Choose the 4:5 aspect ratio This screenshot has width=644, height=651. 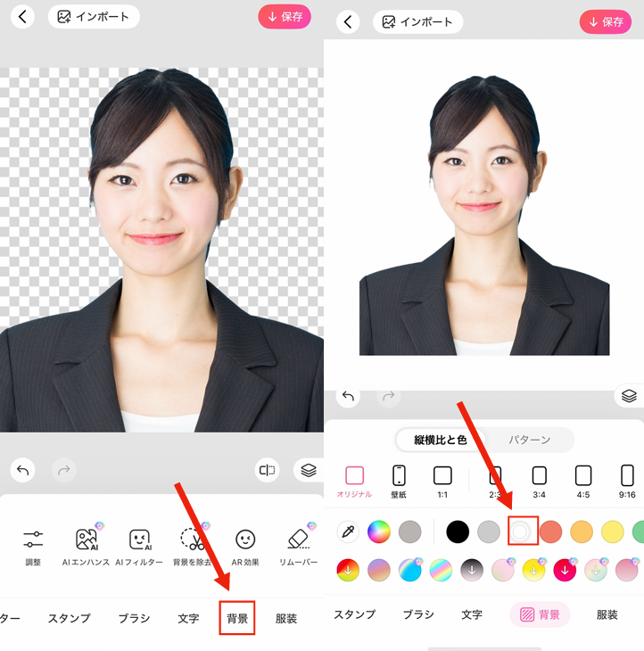[x=583, y=482]
